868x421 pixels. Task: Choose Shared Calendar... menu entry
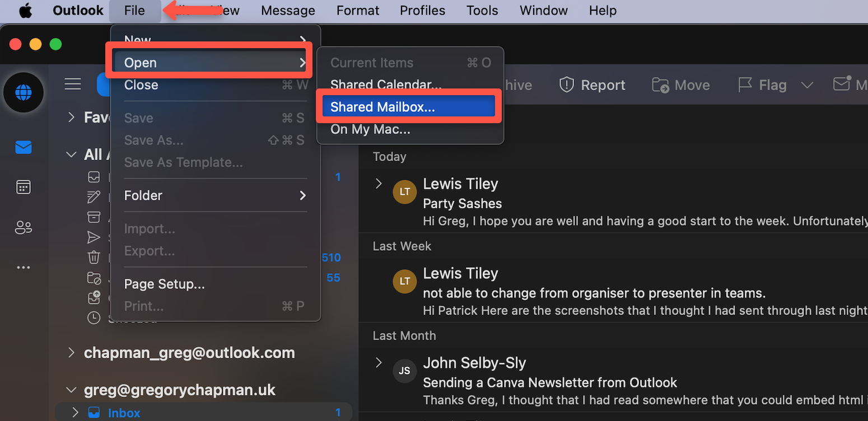point(385,85)
